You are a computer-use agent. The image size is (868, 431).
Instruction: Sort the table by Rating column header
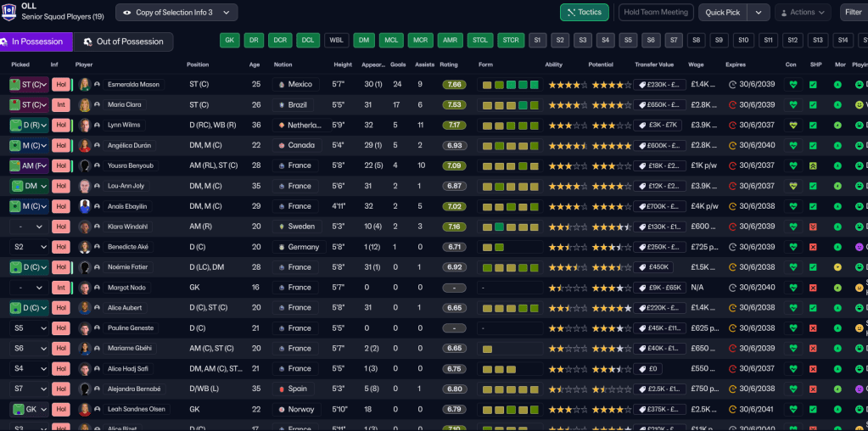point(449,64)
